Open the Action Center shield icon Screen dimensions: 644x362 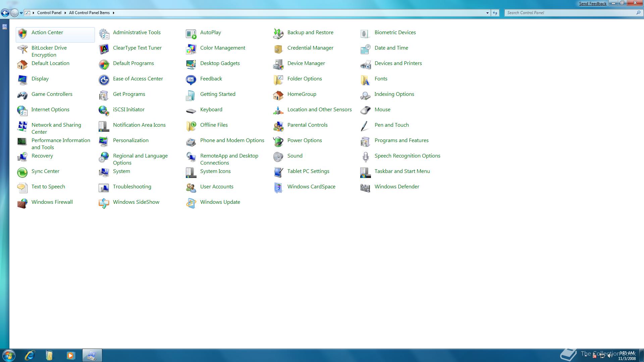22,34
